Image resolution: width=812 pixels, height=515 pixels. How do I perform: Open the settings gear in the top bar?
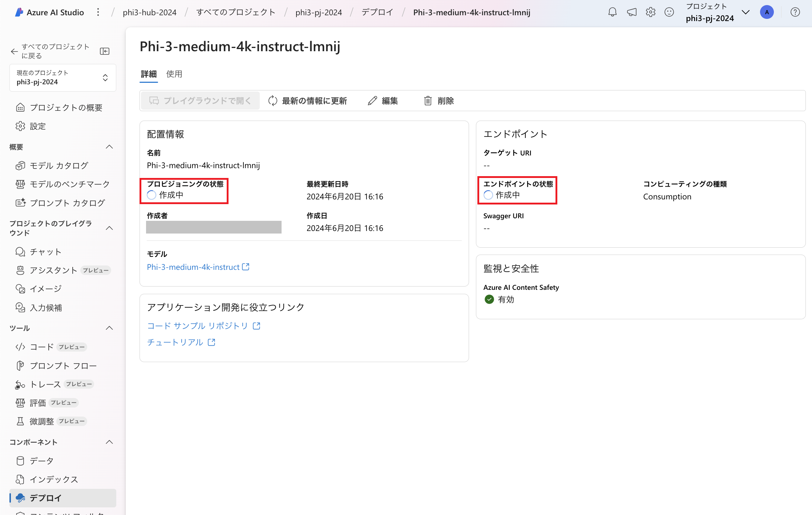(x=651, y=12)
